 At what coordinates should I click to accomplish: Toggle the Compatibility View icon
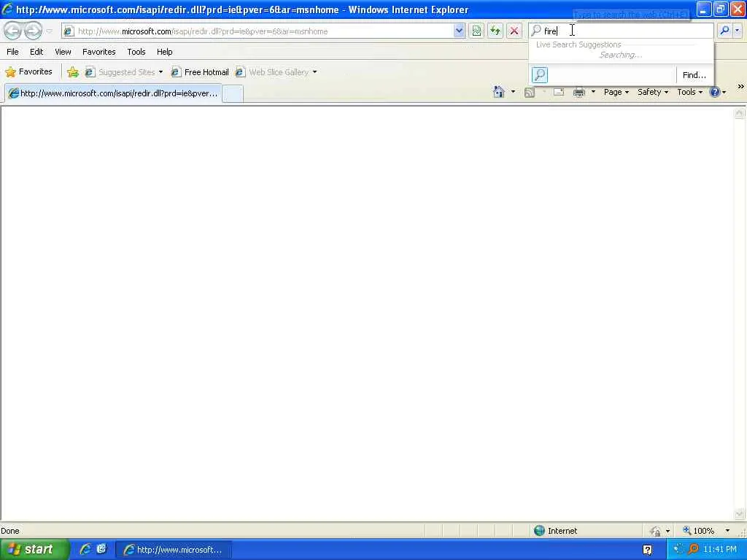click(476, 31)
